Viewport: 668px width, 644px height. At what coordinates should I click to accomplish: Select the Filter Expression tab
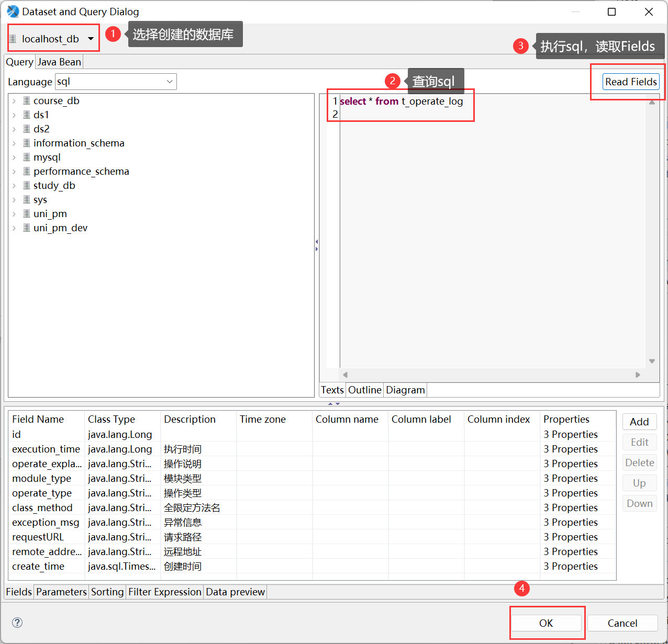coord(165,592)
